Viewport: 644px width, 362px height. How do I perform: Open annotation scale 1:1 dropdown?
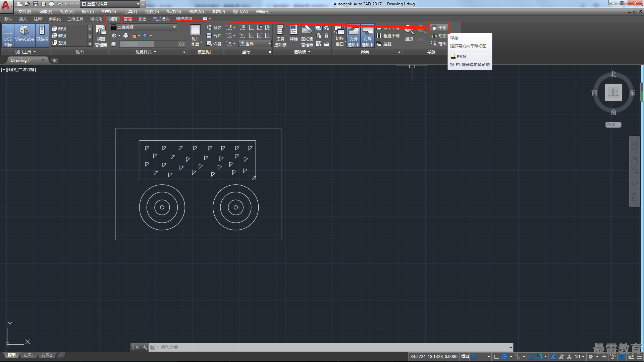[580, 357]
